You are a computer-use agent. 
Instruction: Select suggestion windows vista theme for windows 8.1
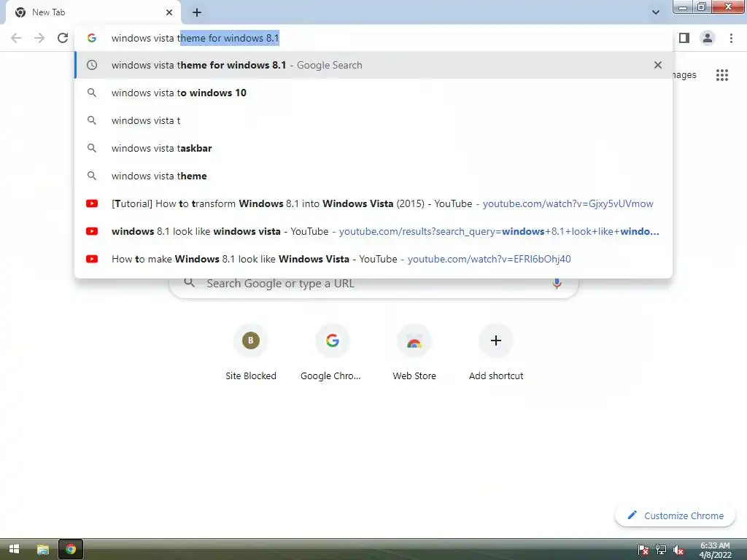tap(373, 65)
